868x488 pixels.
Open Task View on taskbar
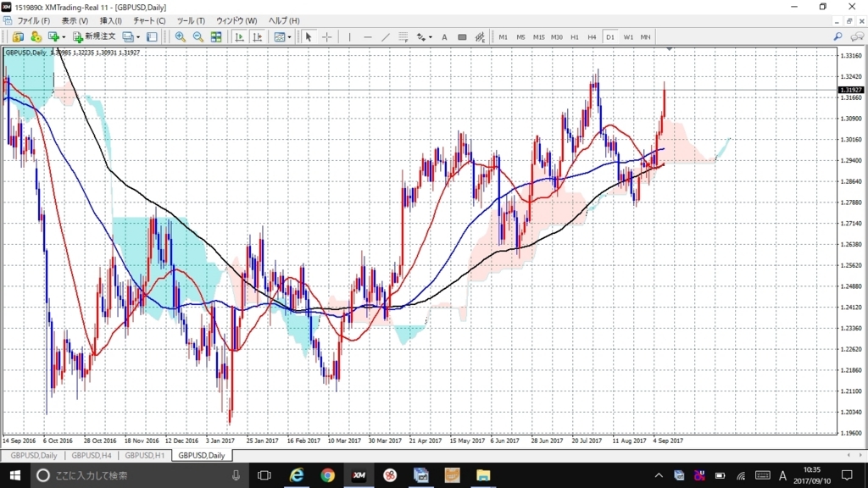(x=264, y=475)
